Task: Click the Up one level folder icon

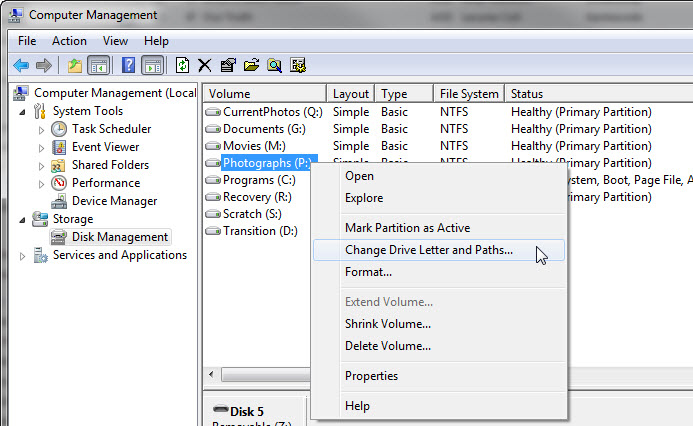Action: tap(75, 66)
